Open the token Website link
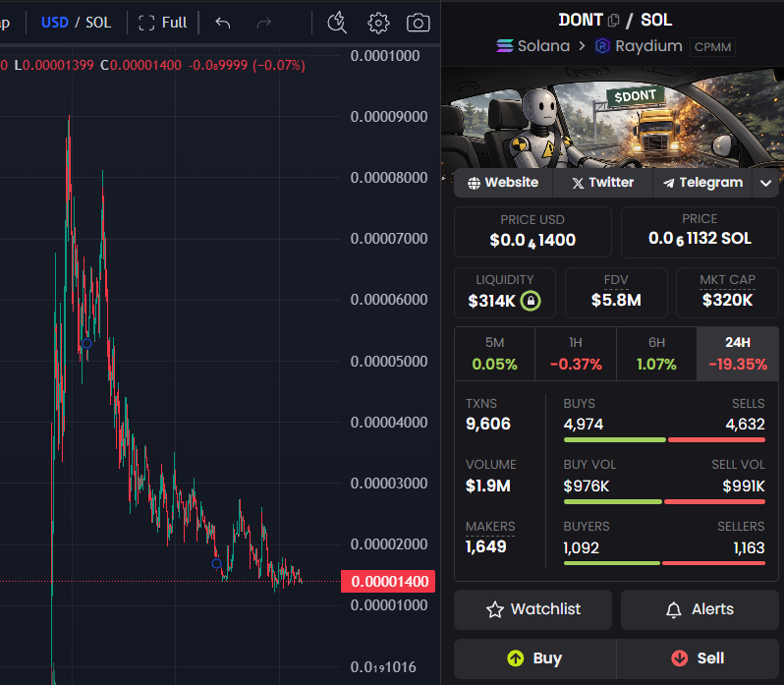 [503, 183]
